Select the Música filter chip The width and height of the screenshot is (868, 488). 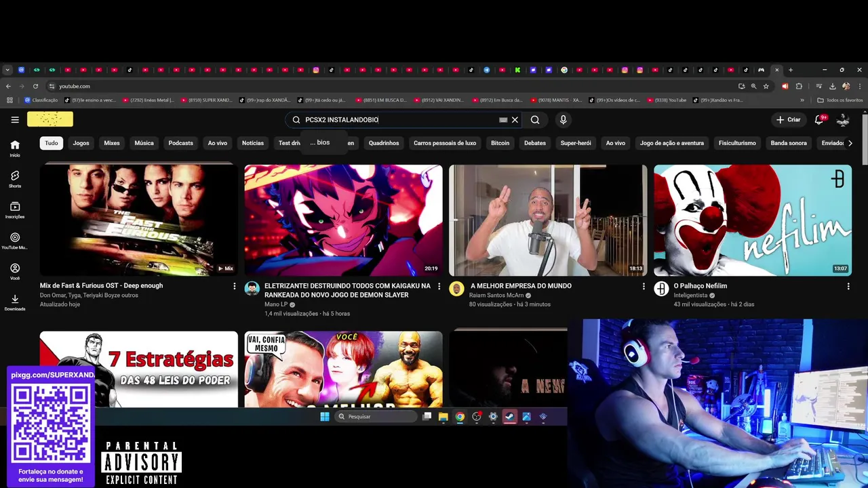tap(144, 143)
